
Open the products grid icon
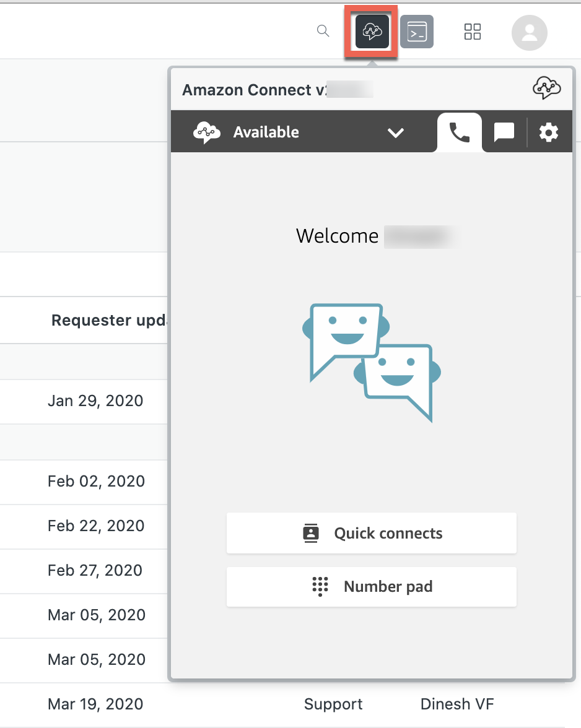(473, 32)
